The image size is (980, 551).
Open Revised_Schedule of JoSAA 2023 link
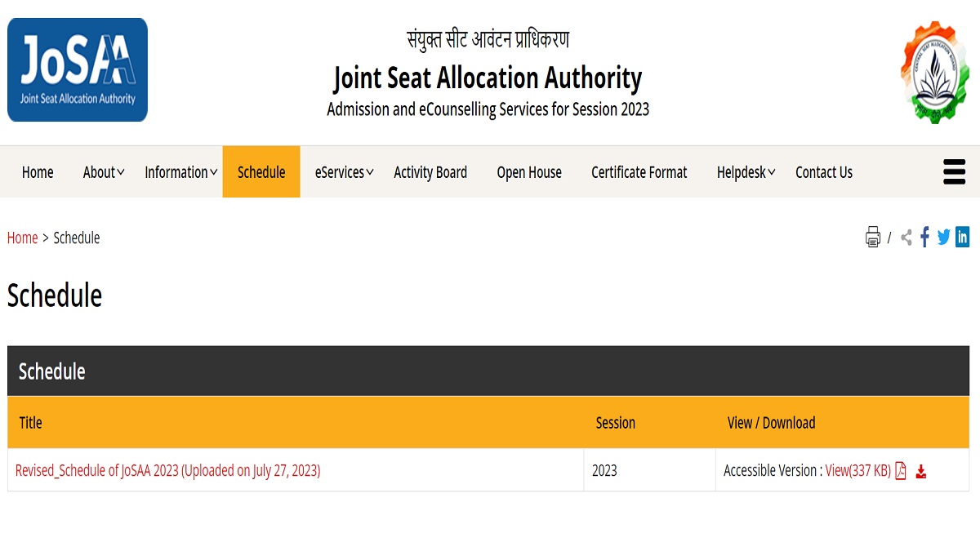tap(168, 470)
